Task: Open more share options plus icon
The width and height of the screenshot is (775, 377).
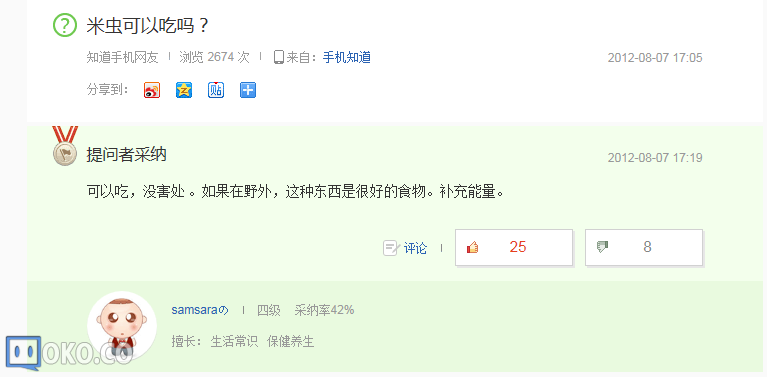Action: point(248,90)
